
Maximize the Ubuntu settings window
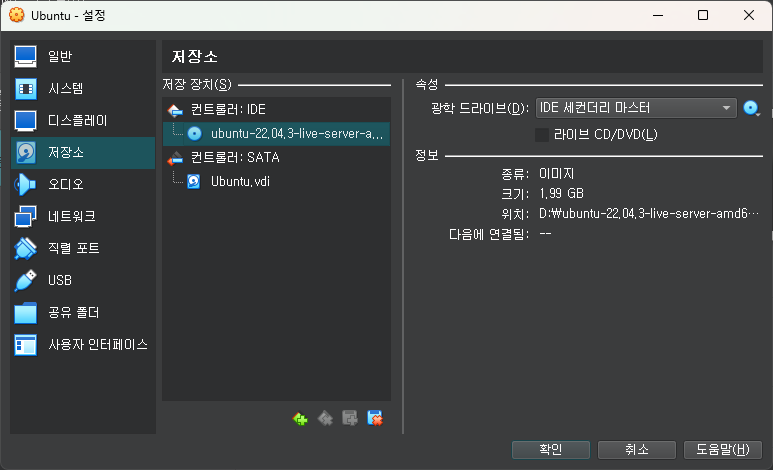(703, 15)
